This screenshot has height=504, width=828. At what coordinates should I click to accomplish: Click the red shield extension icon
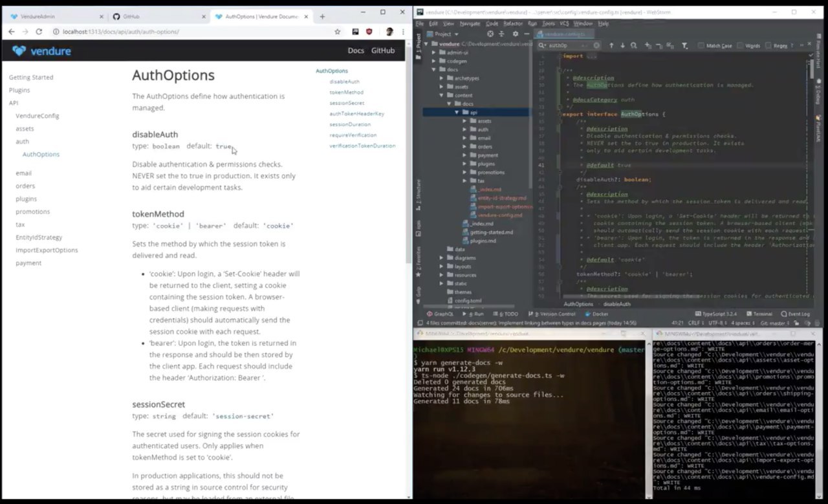click(369, 31)
